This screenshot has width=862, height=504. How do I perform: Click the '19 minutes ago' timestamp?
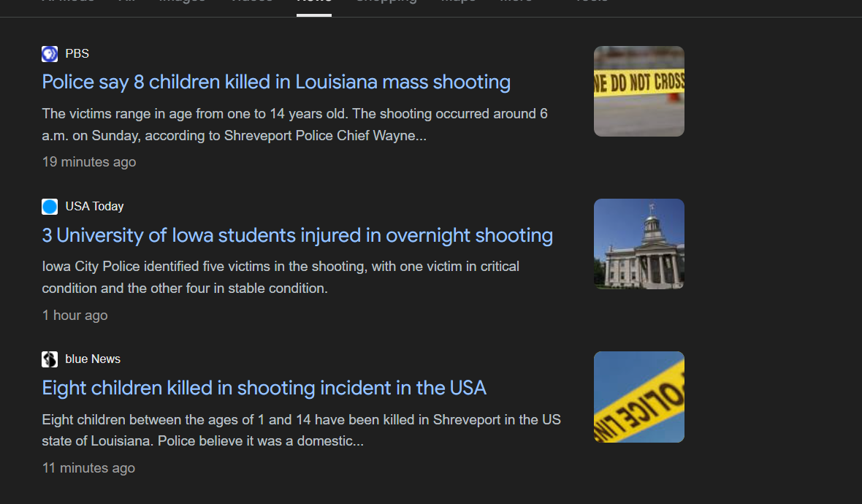pyautogui.click(x=89, y=162)
